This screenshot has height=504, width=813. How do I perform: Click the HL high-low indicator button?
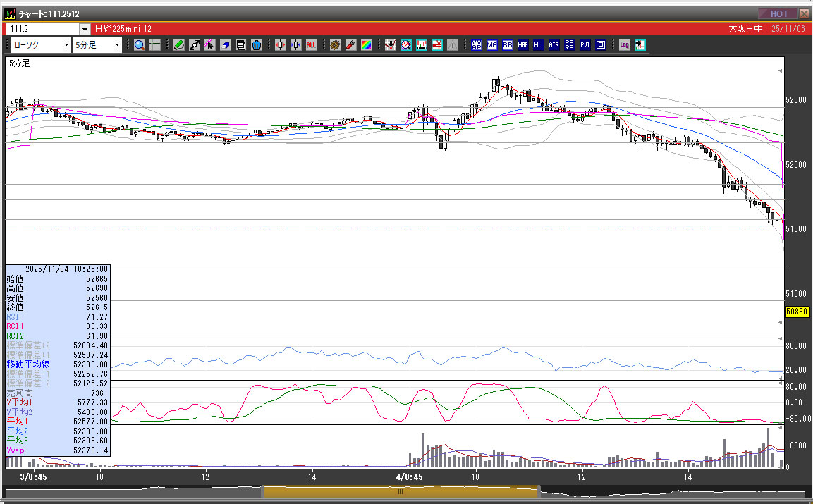pos(538,45)
